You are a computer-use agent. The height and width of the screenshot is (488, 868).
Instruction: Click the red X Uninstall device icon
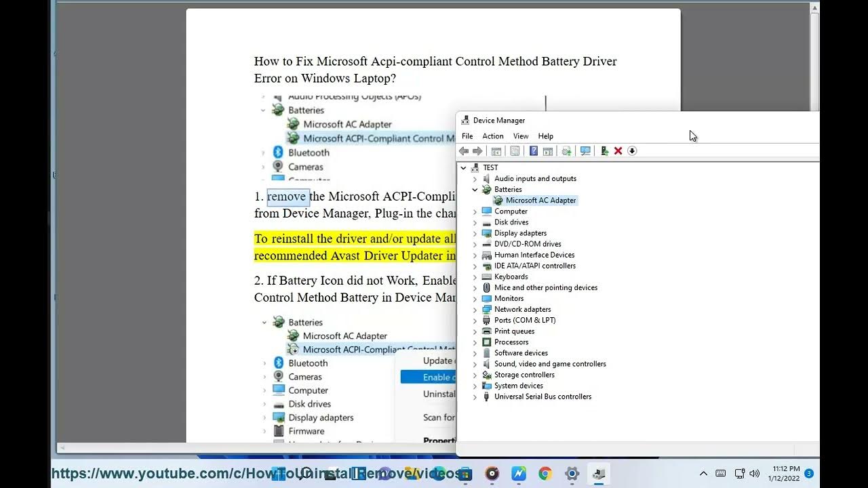point(618,151)
